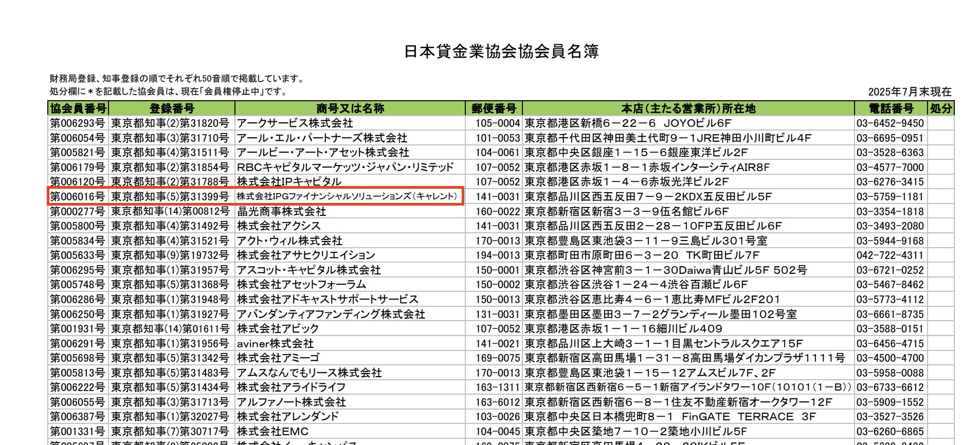This screenshot has width=980, height=445.
Task: Click address 東京都港区新橋6-22-6 JOYOビル6F
Action: 628,123
